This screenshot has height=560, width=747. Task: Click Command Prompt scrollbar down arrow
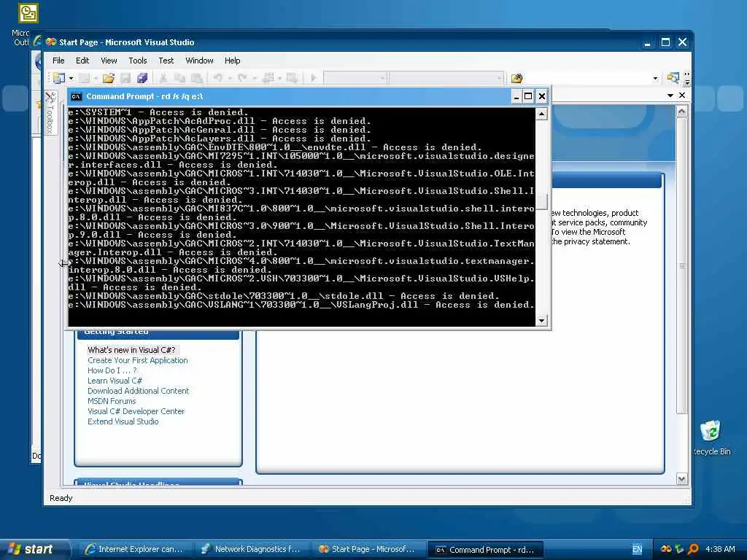pos(541,321)
